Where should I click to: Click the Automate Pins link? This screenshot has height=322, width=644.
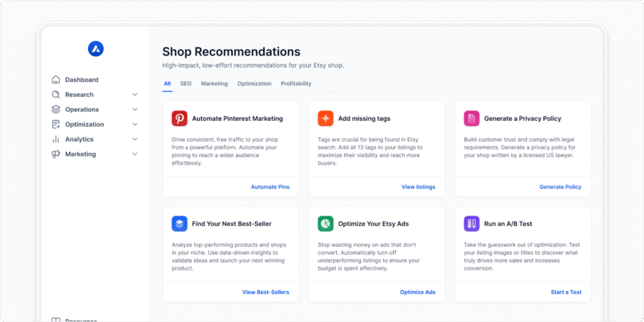click(x=270, y=187)
